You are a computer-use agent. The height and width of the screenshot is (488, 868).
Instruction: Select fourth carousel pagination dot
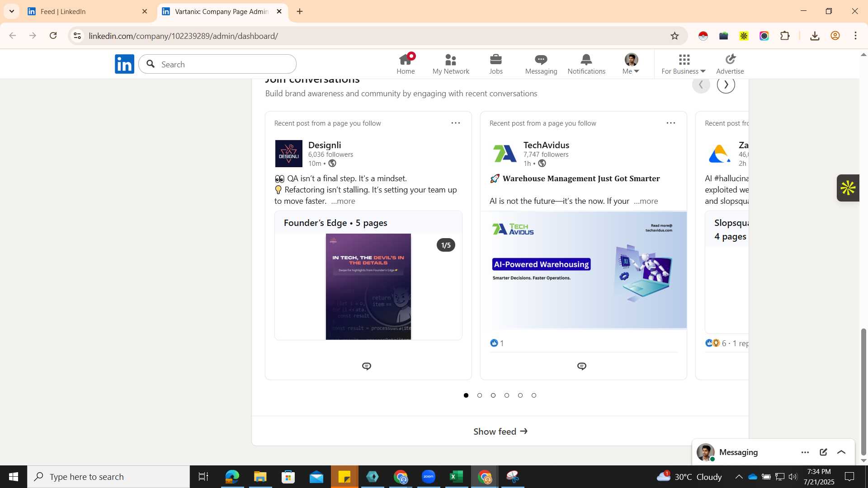[x=507, y=395]
